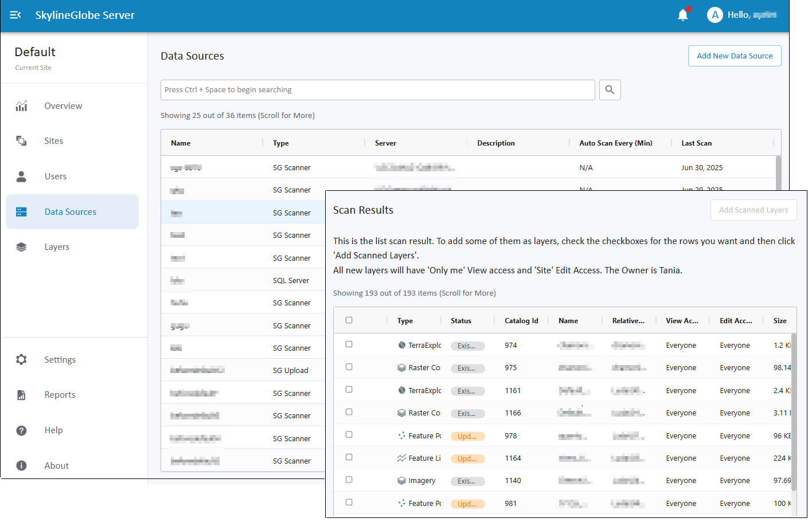Sort scan results by Status column

click(461, 321)
